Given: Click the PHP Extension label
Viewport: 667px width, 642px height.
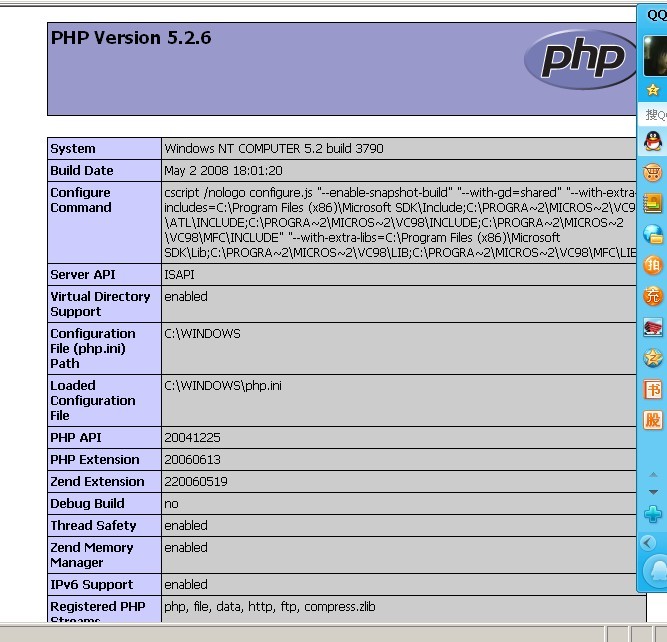Looking at the screenshot, I should tap(94, 460).
